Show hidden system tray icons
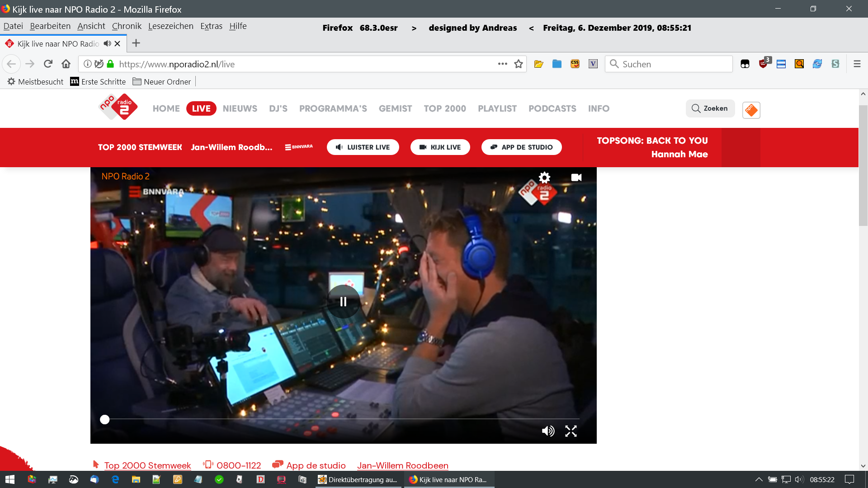Viewport: 868px width, 488px height. [x=759, y=479]
